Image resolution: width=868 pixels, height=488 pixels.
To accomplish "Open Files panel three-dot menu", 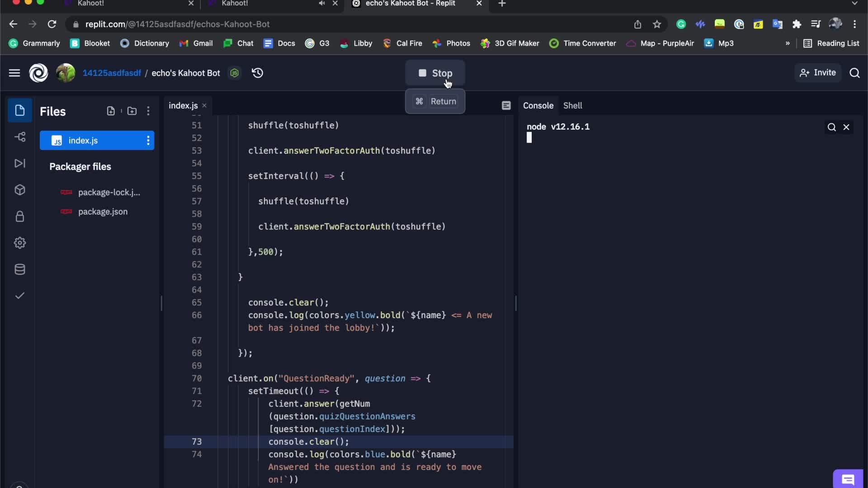I will [x=148, y=111].
